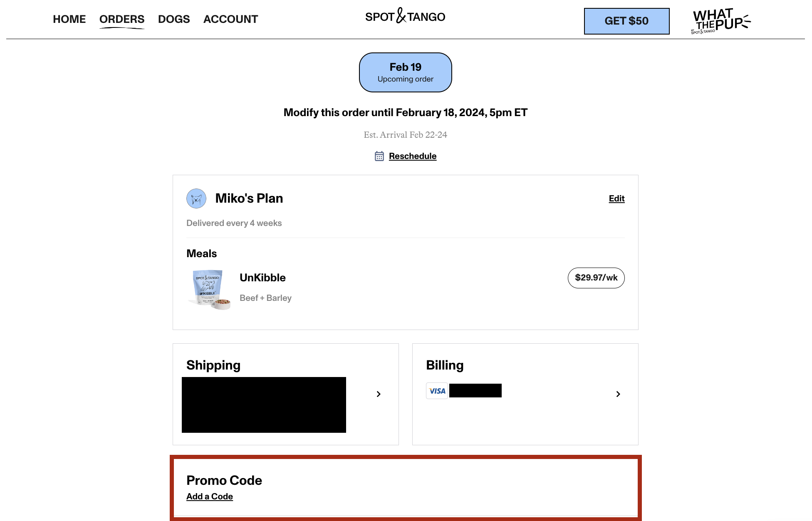812x521 pixels.
Task: Navigate to the Dogs page
Action: pyautogui.click(x=174, y=19)
